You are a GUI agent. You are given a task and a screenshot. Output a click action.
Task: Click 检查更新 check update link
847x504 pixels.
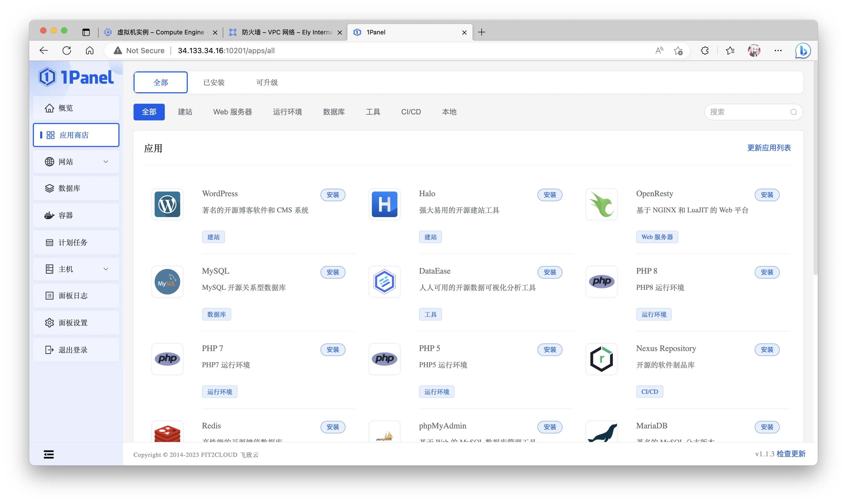(791, 454)
